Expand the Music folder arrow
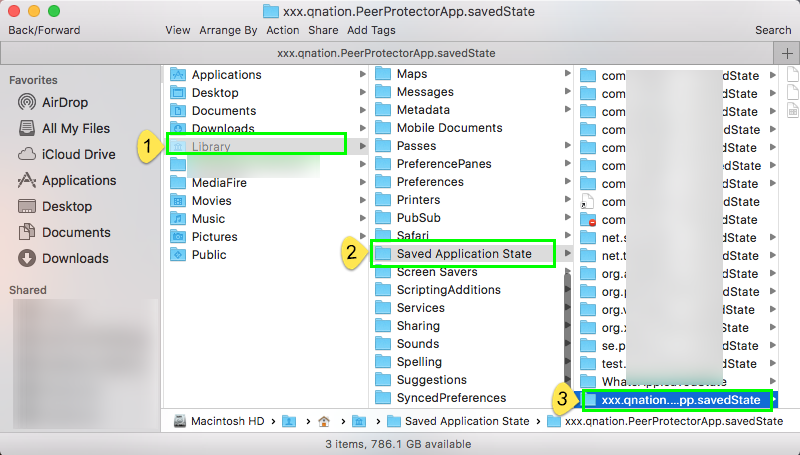Image resolution: width=800 pixels, height=455 pixels. point(363,219)
